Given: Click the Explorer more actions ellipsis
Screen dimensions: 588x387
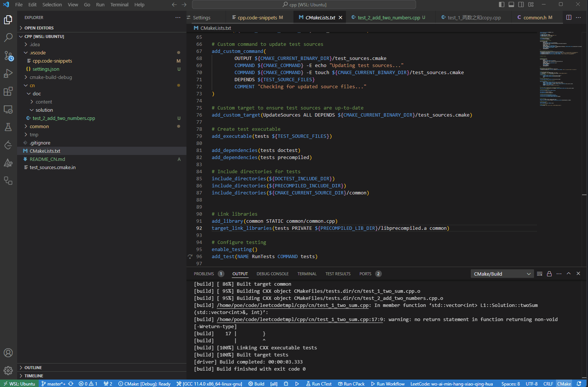Looking at the screenshot, I should coord(178,18).
